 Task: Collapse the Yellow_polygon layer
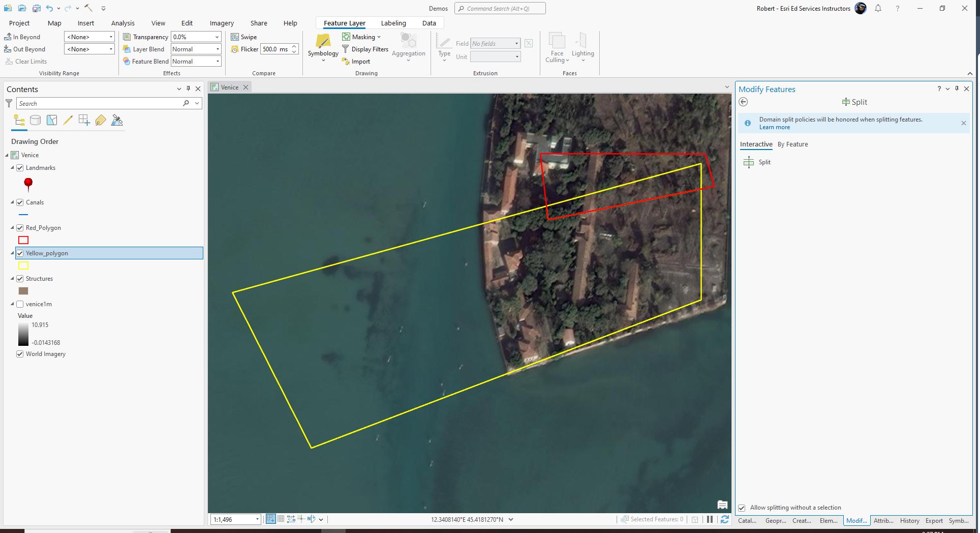click(x=12, y=253)
